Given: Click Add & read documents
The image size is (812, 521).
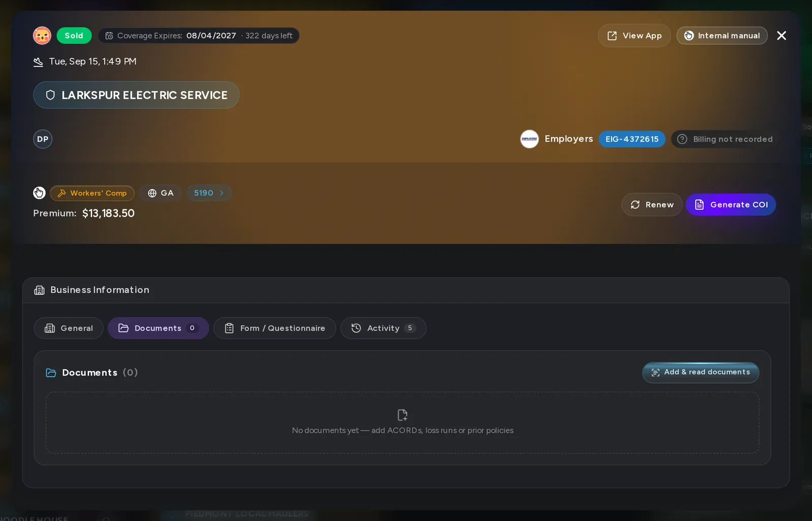Looking at the screenshot, I should click(x=701, y=372).
